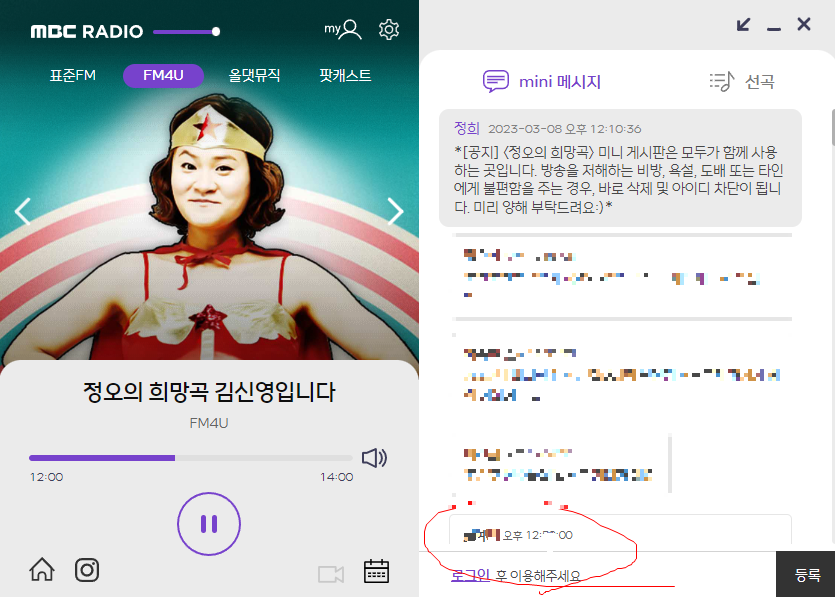The image size is (835, 597).
Task: Open the settings gear icon
Action: (x=389, y=29)
